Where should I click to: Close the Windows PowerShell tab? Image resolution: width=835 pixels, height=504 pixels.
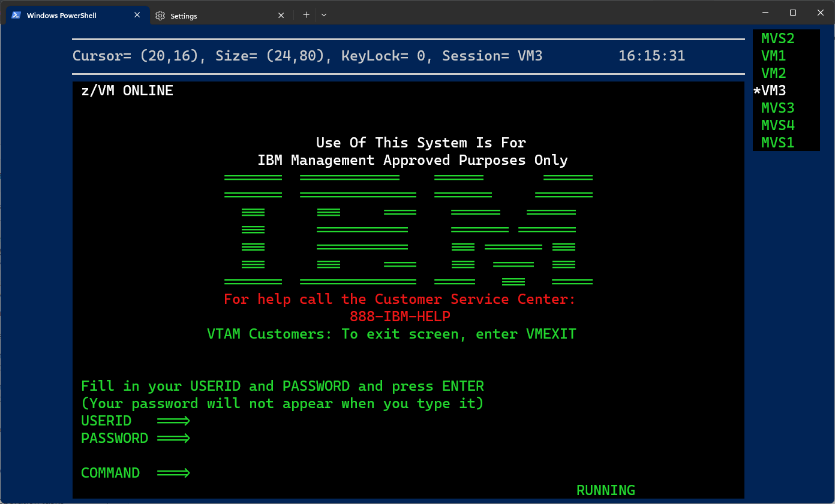(137, 15)
